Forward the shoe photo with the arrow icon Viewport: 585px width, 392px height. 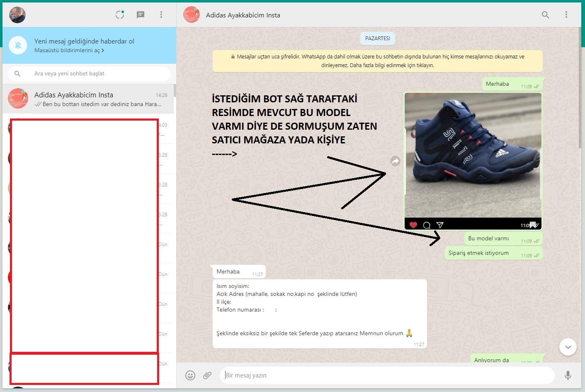[396, 161]
